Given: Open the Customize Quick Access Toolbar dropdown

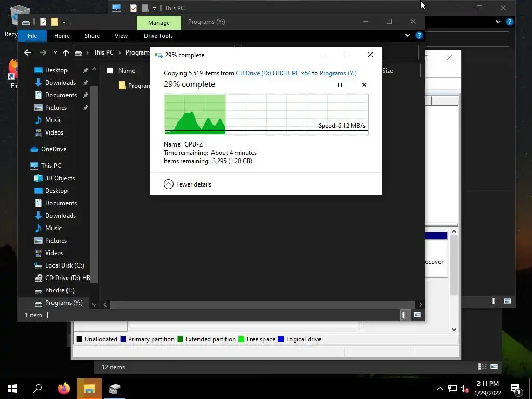Looking at the screenshot, I should point(64,22).
